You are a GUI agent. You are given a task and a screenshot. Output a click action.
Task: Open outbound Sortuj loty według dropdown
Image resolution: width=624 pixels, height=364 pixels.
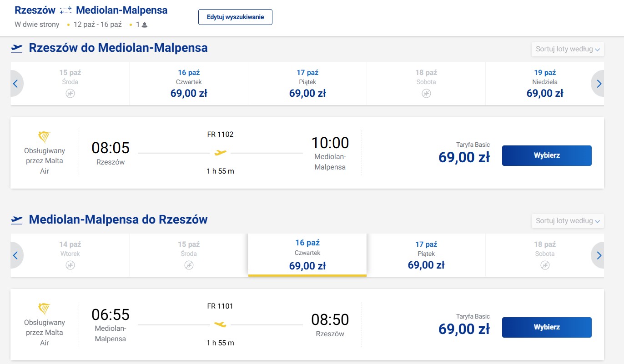568,49
